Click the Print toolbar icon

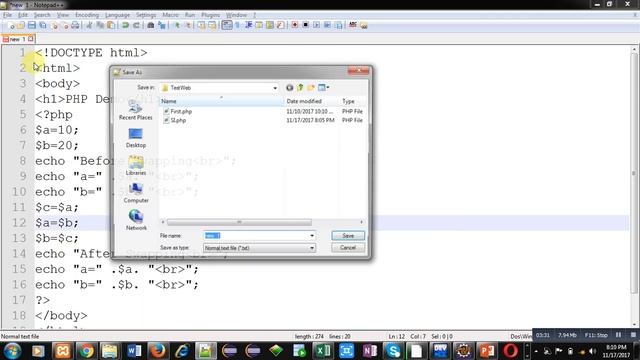click(75, 25)
